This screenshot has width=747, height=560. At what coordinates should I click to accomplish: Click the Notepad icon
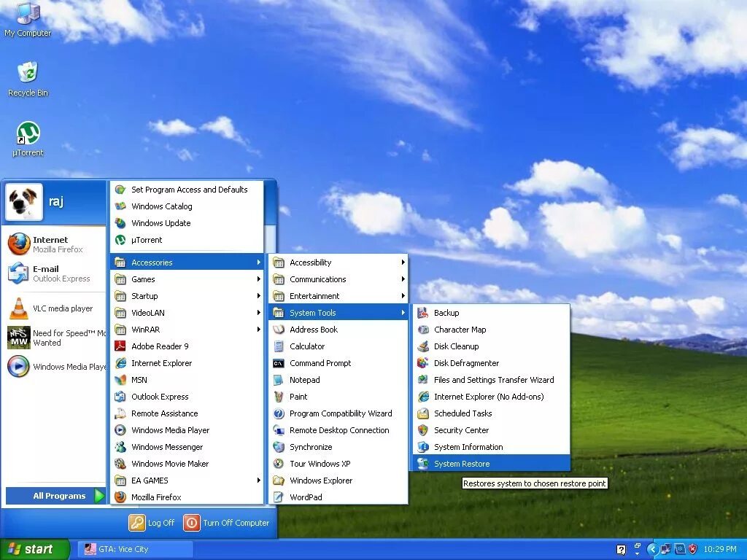[279, 379]
